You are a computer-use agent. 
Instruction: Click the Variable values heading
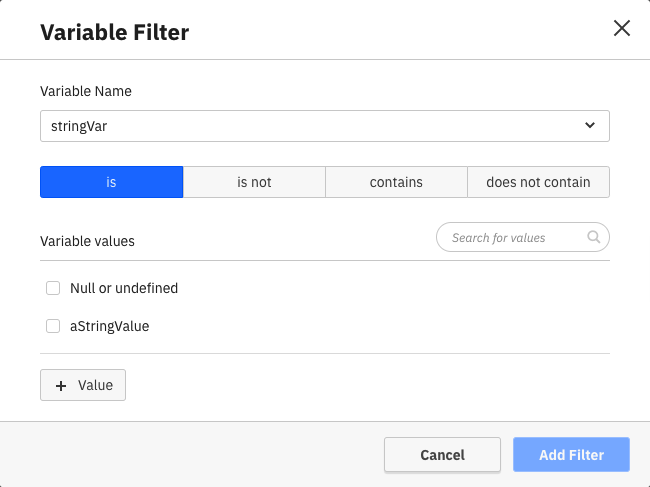click(x=87, y=241)
